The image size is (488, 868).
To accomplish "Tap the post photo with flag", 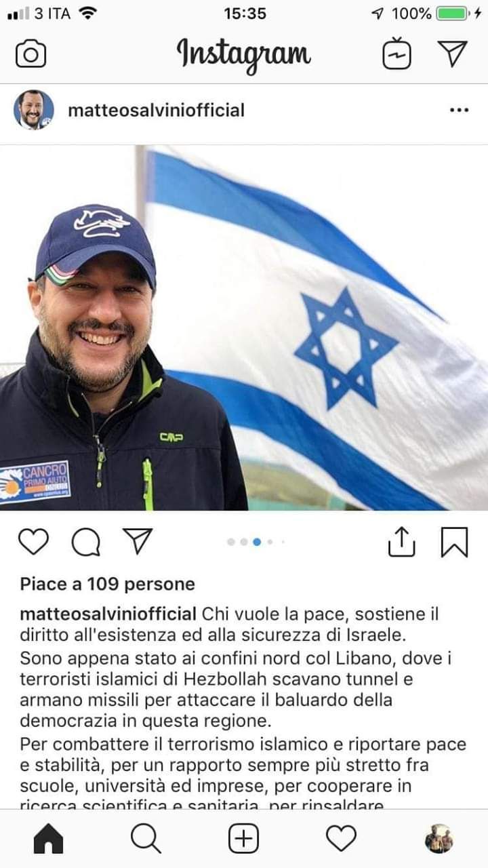I will click(244, 328).
